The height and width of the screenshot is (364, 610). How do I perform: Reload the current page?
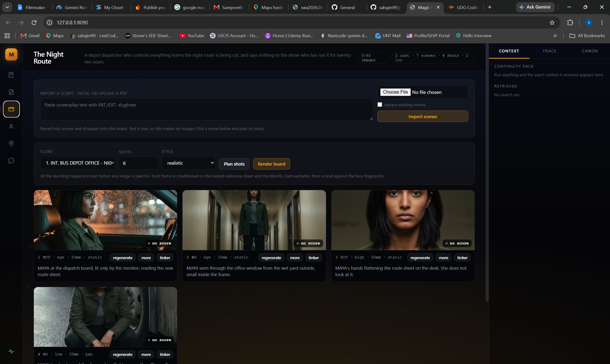pyautogui.click(x=34, y=23)
